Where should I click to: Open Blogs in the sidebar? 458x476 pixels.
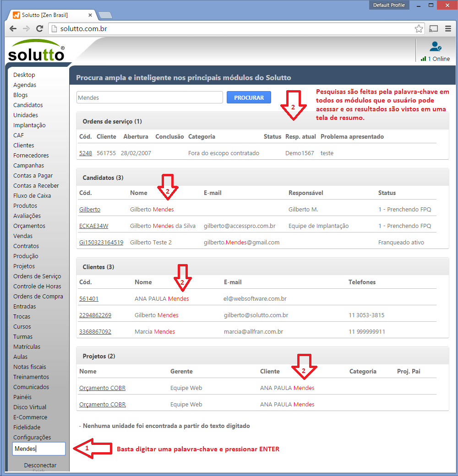click(20, 95)
